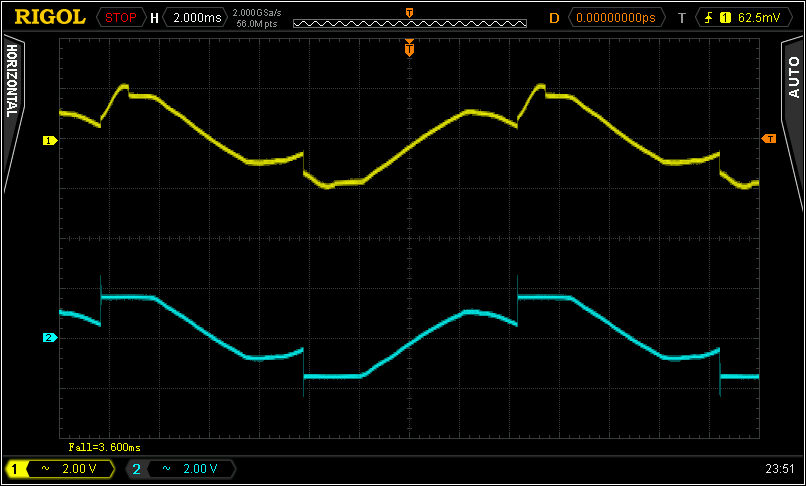Open channel 2 2.00 V scale setting

tap(200, 468)
